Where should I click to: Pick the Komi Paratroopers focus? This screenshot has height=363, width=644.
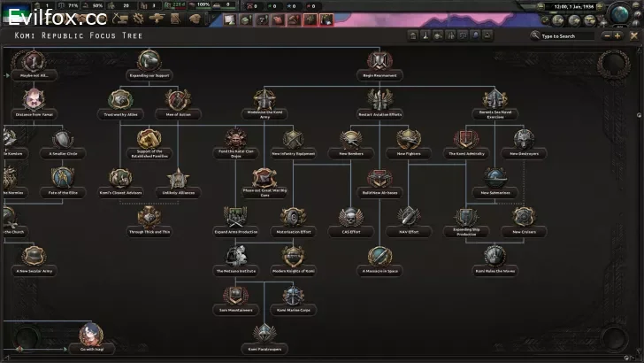tap(264, 335)
